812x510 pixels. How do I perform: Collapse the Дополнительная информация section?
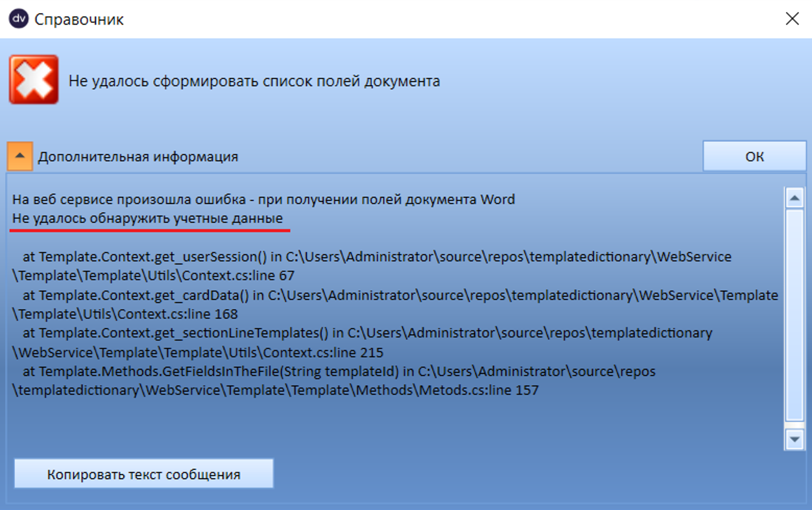[20, 156]
